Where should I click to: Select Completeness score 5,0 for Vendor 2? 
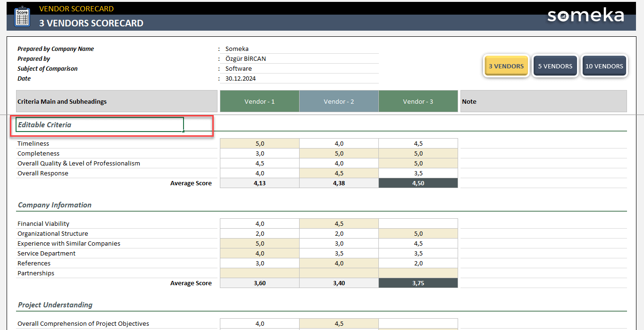click(338, 153)
